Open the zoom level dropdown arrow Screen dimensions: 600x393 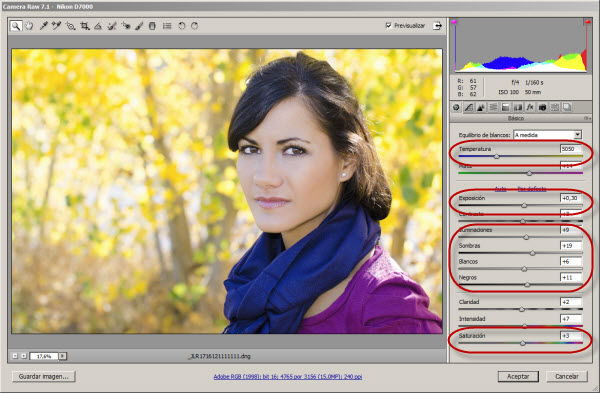pyautogui.click(x=62, y=356)
